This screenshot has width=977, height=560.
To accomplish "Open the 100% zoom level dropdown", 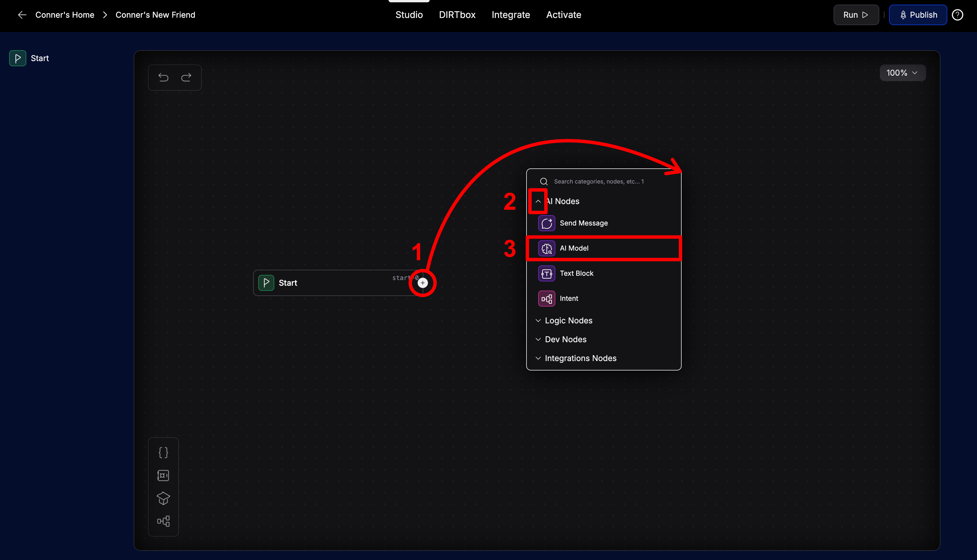I will tap(902, 73).
